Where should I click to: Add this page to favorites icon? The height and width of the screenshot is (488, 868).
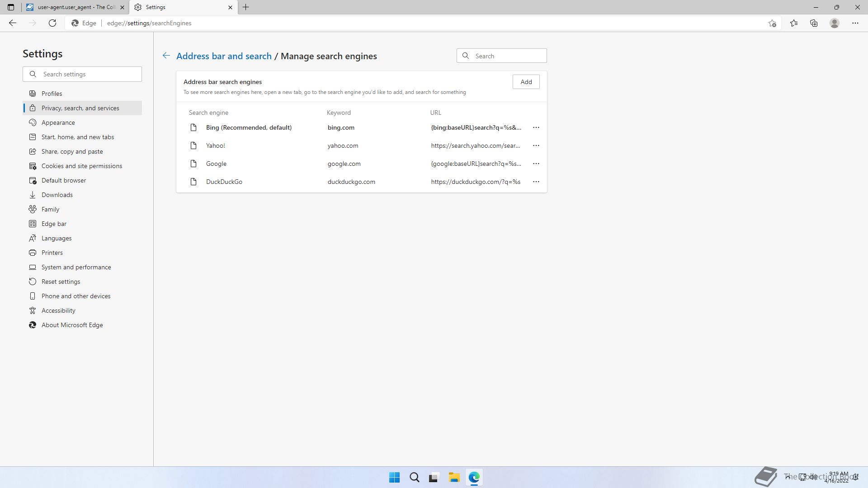coord(772,23)
